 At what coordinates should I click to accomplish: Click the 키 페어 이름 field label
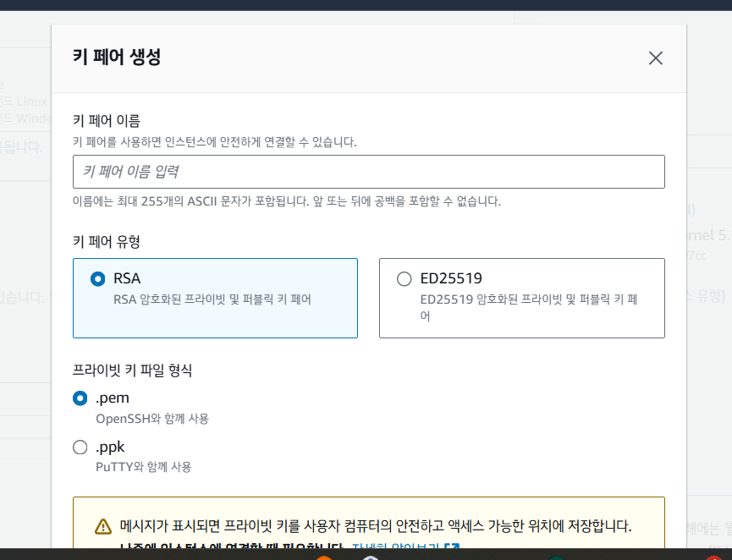(x=107, y=121)
